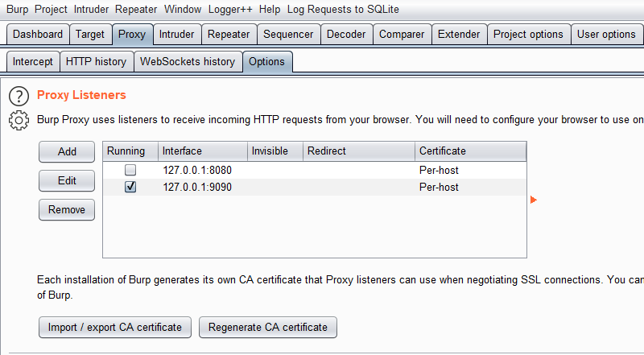Enable the 127.0.0.1:8080 listener Running checkbox
Viewport: 644px width, 355px height.
[x=130, y=170]
